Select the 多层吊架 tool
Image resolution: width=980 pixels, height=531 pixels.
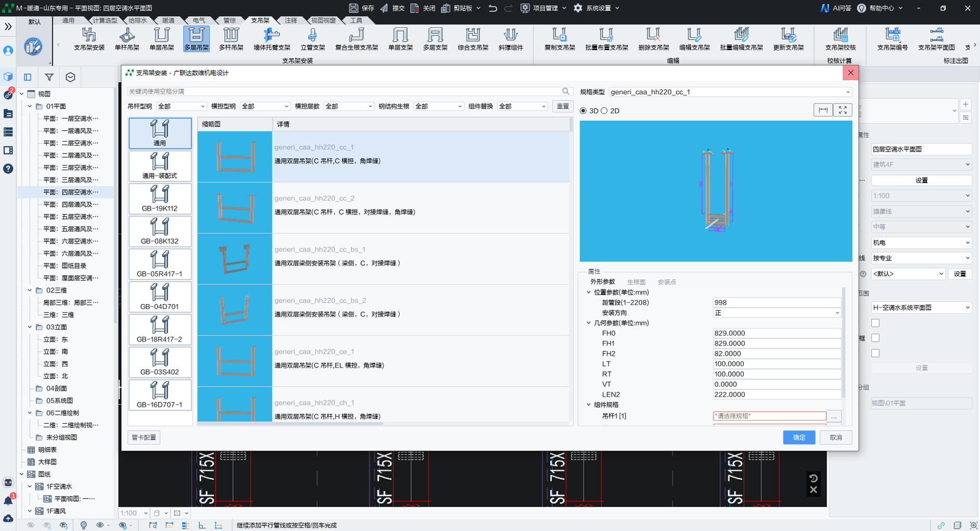196,39
